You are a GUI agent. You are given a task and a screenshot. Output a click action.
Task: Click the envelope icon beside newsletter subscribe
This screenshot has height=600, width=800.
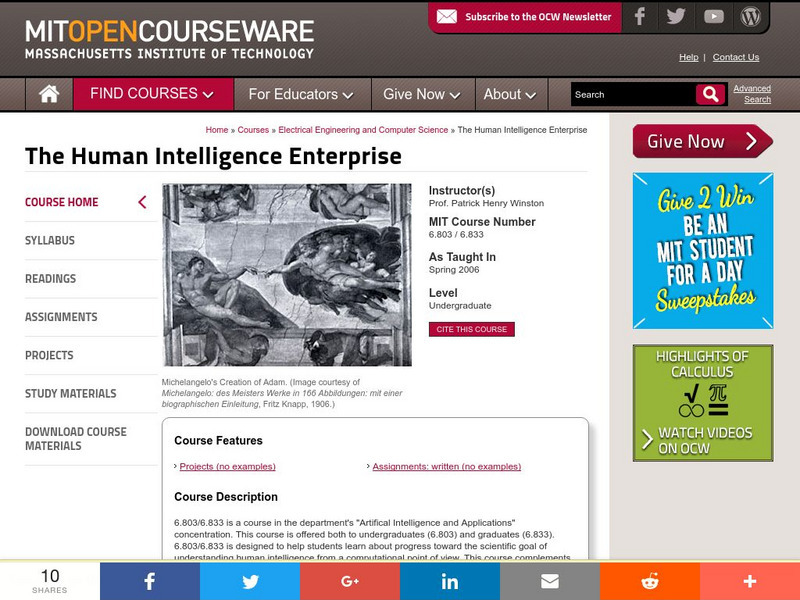coord(447,17)
